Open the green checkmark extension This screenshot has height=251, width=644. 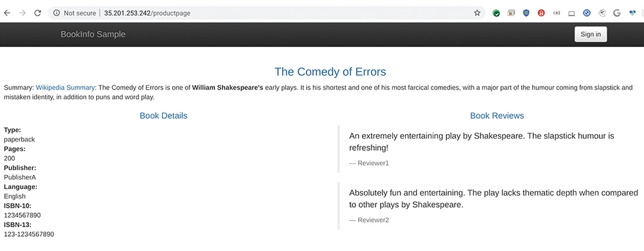496,13
